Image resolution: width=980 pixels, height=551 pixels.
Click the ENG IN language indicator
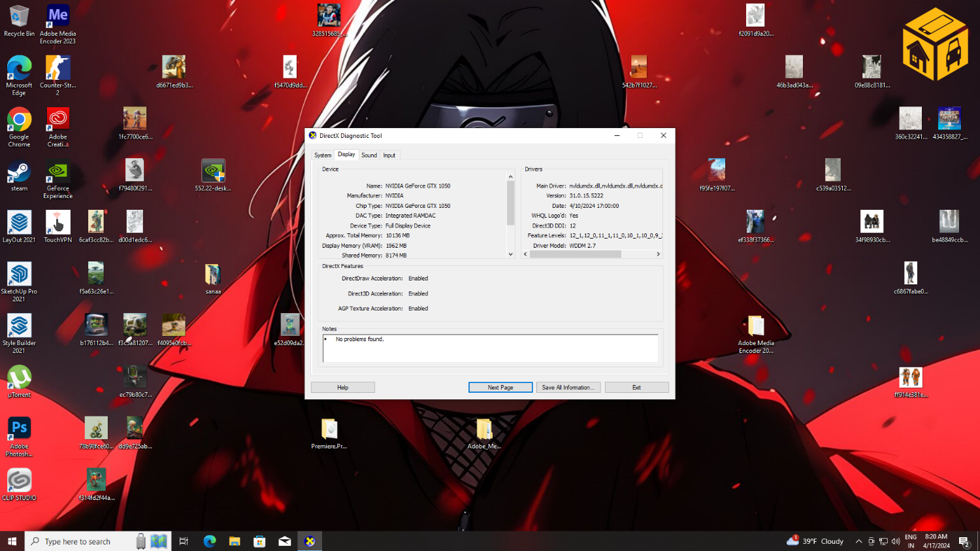[911, 541]
